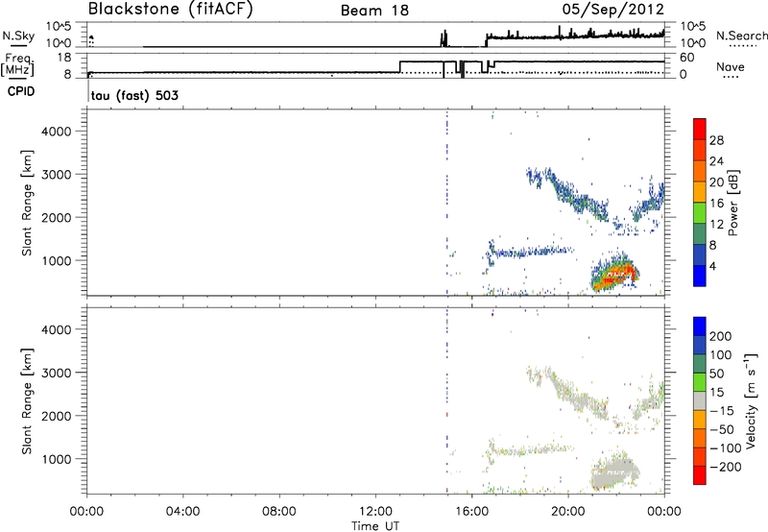Click the "Slant Range [km]" label of power panel
The height and width of the screenshot is (532, 768).
pyautogui.click(x=27, y=204)
